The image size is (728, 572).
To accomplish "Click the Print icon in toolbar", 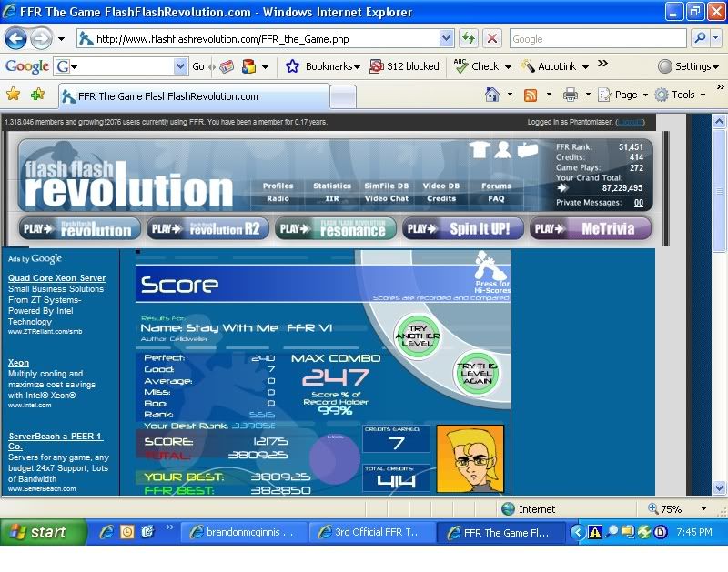I will point(570,95).
